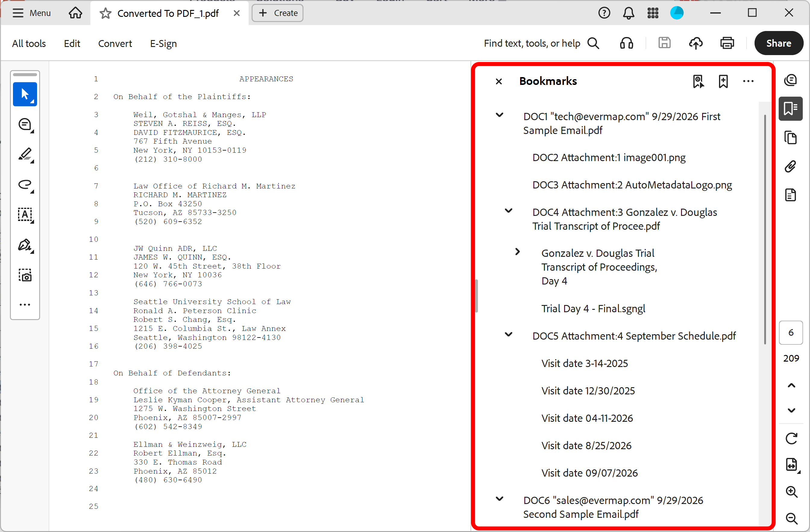Close the Bookmarks panel
Image resolution: width=810 pixels, height=532 pixels.
[x=499, y=81]
